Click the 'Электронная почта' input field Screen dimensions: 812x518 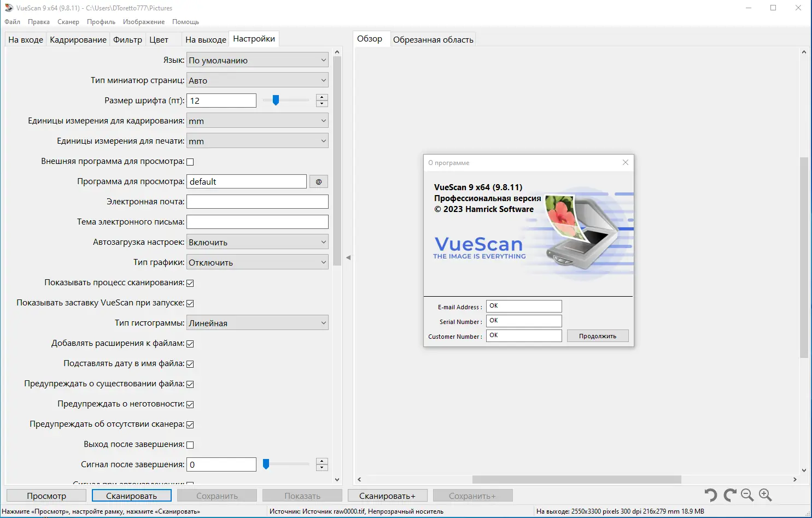coord(257,201)
